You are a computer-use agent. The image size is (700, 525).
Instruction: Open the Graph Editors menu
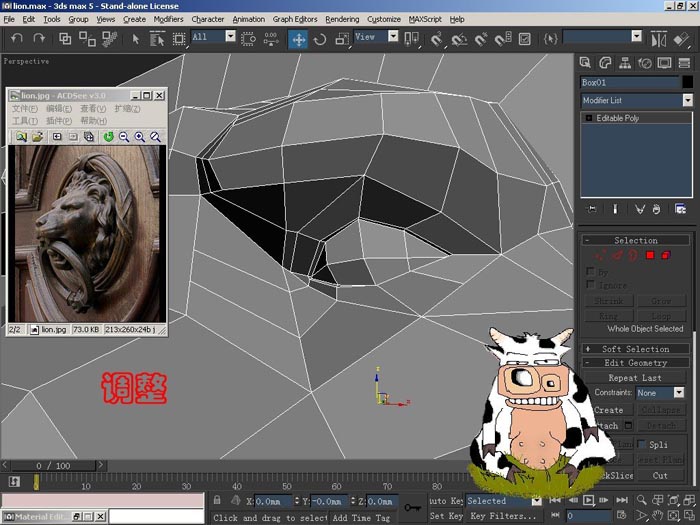(x=295, y=19)
